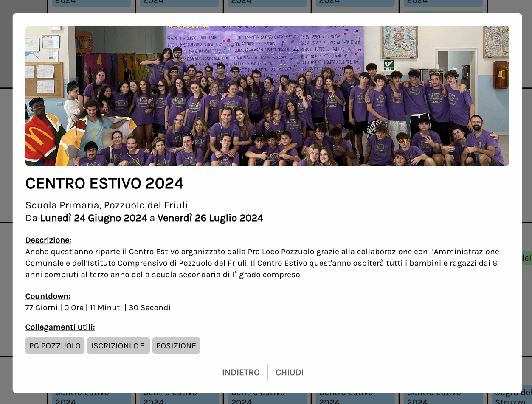The image size is (532, 404).
Task: Click the Countdown section label
Action: (x=48, y=296)
